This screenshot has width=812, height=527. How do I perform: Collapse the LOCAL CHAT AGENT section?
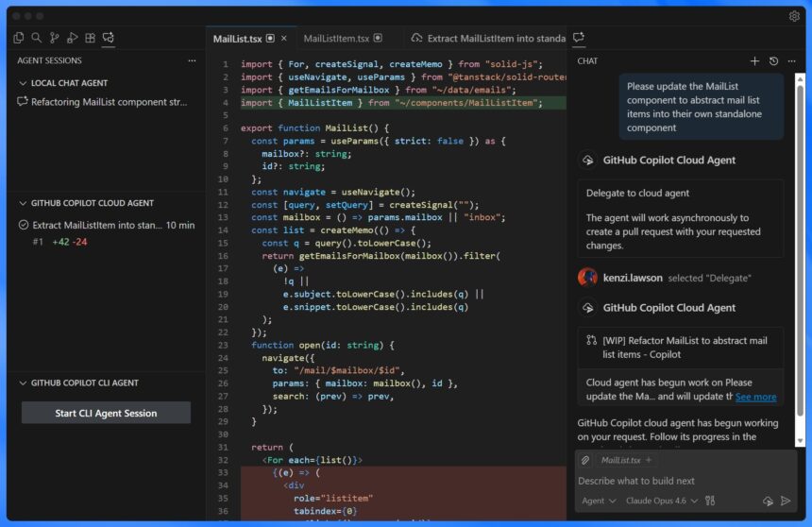(x=23, y=83)
